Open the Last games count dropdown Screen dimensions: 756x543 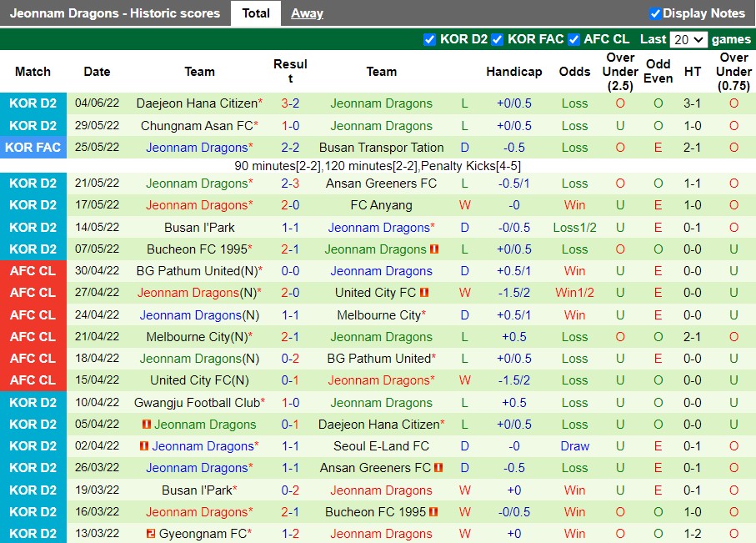(688, 39)
